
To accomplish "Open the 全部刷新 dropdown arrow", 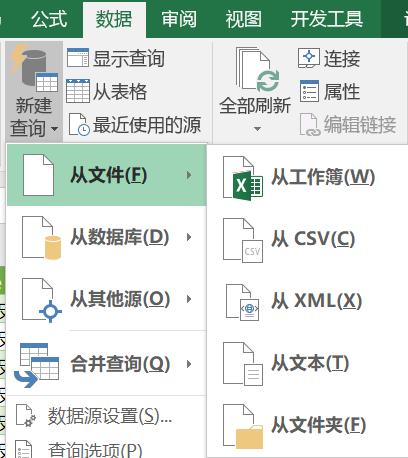I will [x=257, y=129].
